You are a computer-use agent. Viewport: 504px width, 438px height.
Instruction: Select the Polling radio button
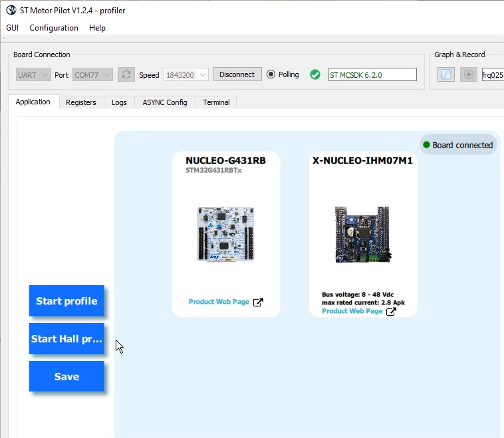pos(271,74)
